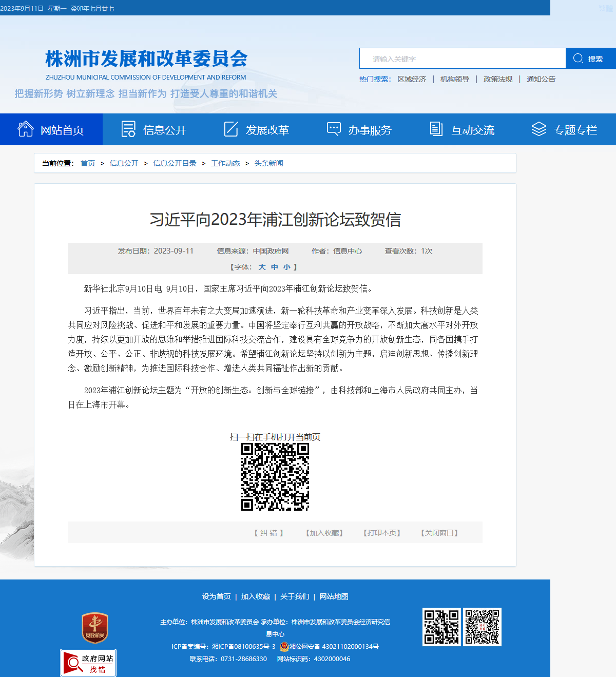Click the document icon beside 信息公开
616x677 pixels.
[128, 129]
